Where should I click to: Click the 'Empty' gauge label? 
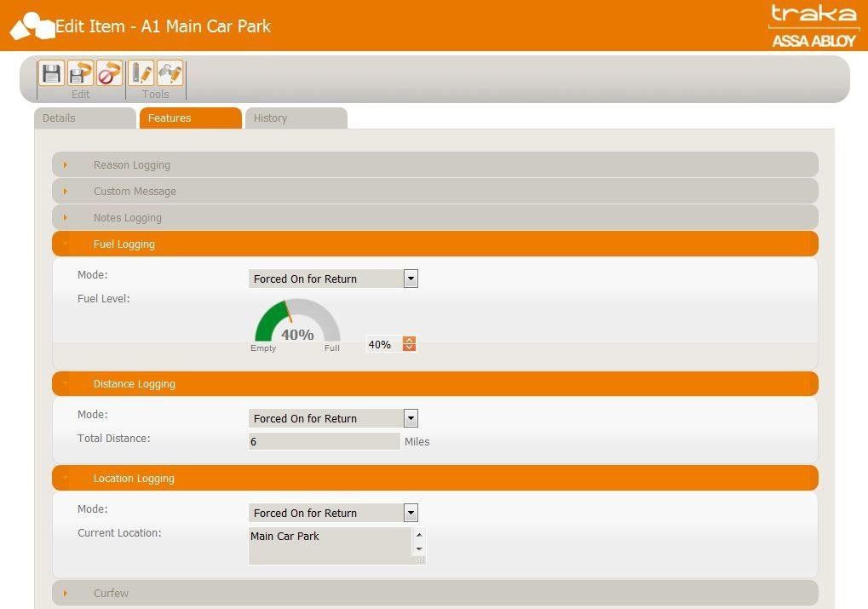pyautogui.click(x=263, y=348)
